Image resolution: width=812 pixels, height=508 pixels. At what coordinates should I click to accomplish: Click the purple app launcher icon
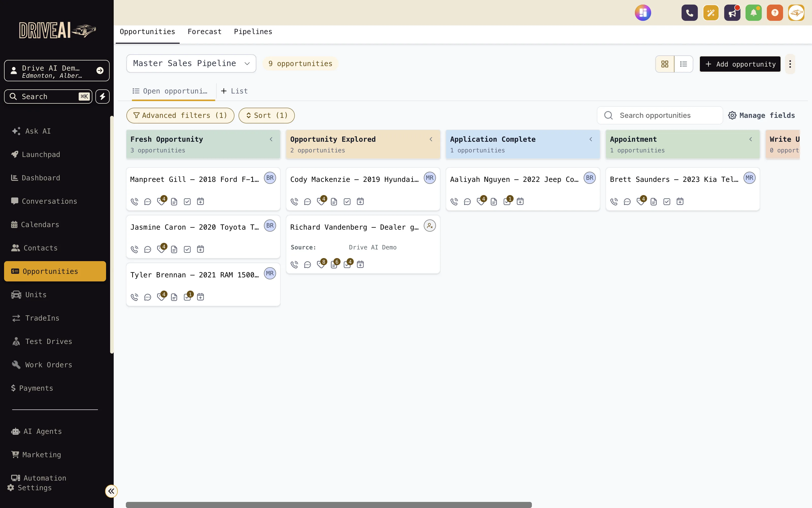643,13
